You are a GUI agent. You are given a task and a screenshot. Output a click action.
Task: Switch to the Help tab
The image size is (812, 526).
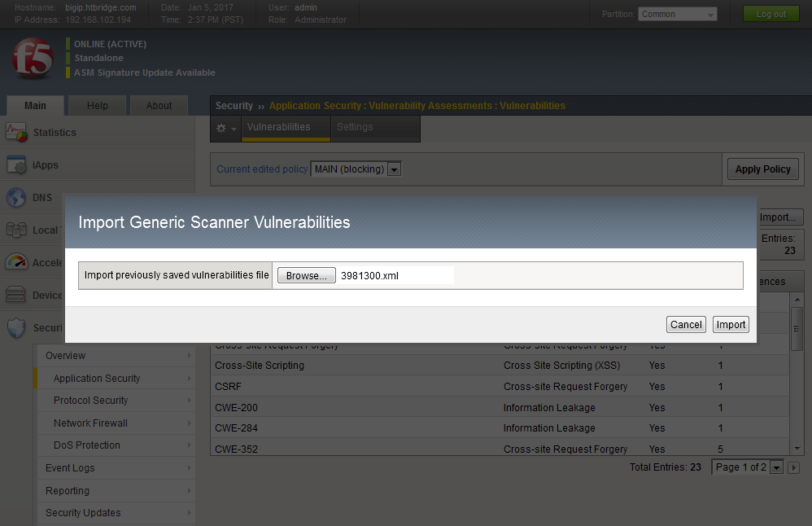pyautogui.click(x=97, y=106)
